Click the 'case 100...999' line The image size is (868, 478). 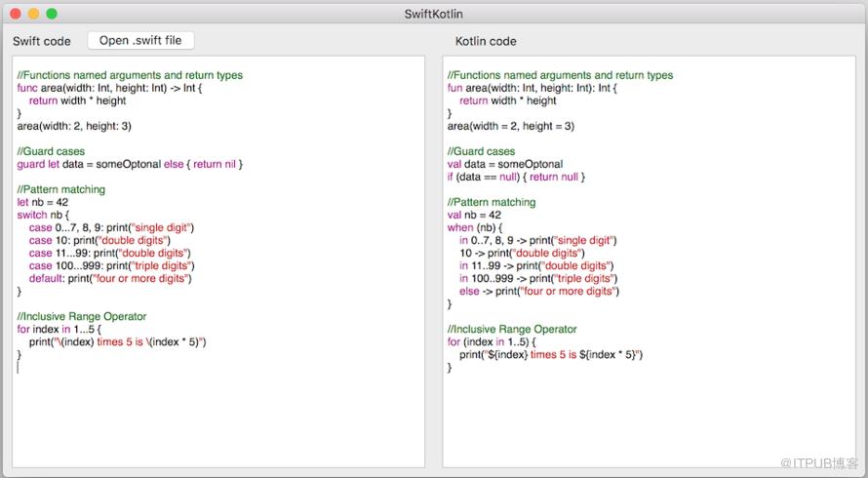[112, 266]
